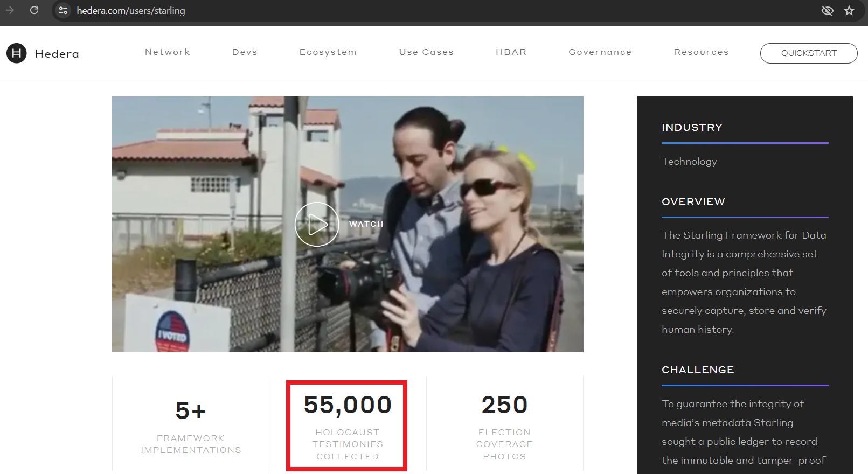Click the QUICKSTART button
This screenshot has width=868, height=474.
pyautogui.click(x=809, y=53)
